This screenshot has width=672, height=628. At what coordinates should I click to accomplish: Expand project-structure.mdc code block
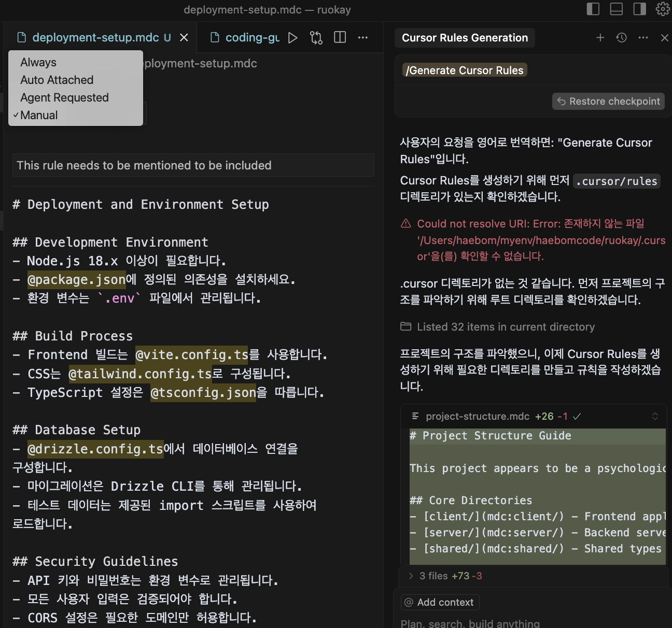coord(655,417)
